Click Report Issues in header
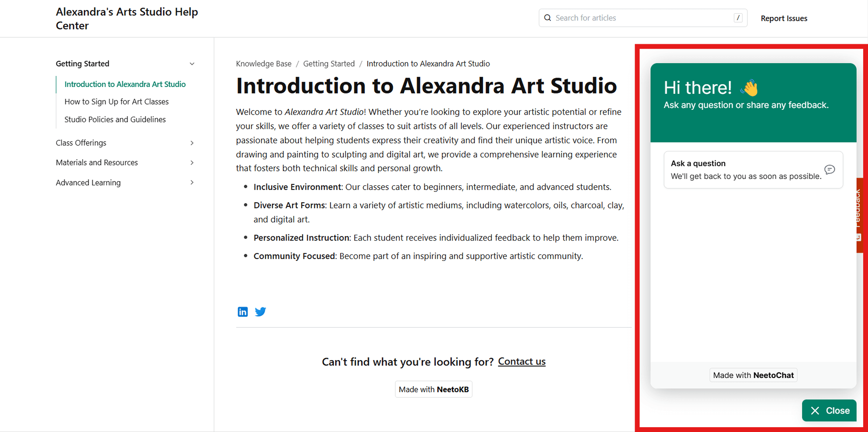 [784, 18]
